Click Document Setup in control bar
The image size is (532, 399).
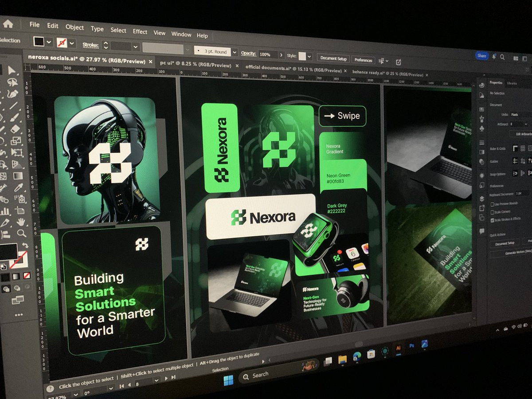(333, 58)
